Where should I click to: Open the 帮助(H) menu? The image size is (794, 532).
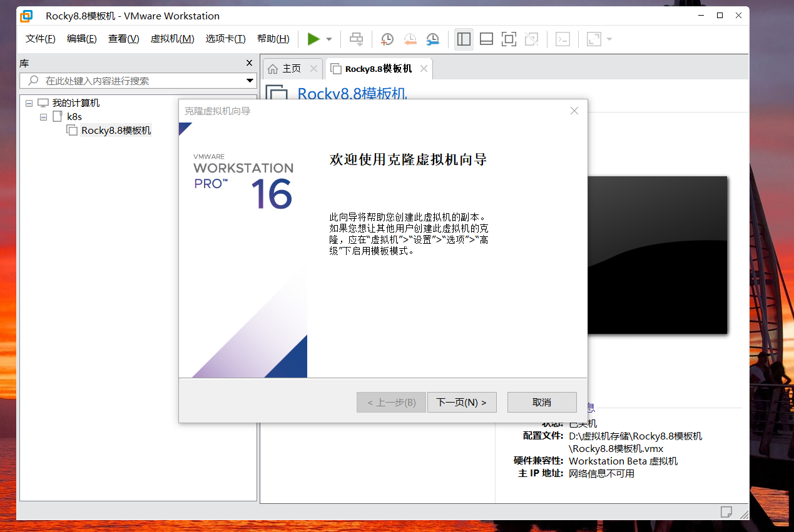(x=273, y=39)
